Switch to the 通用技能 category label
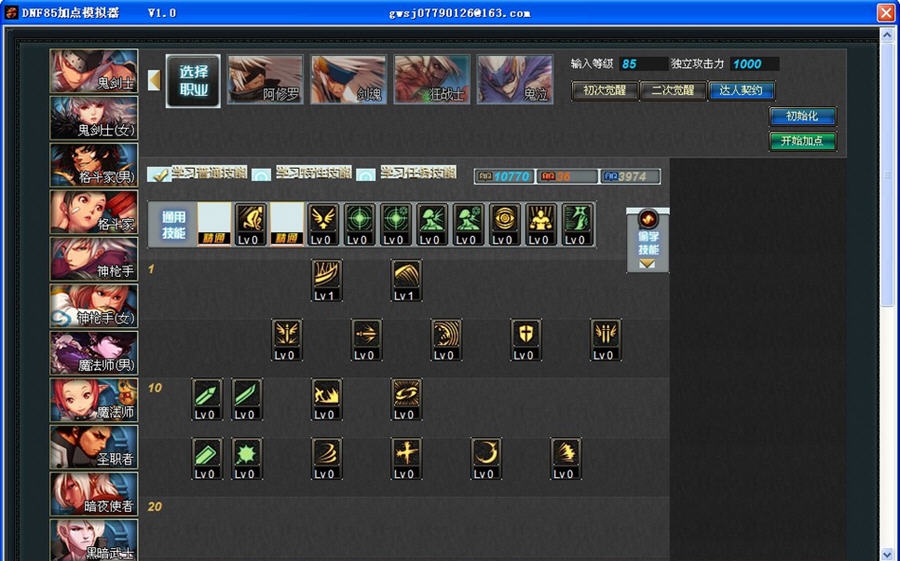 tap(173, 225)
